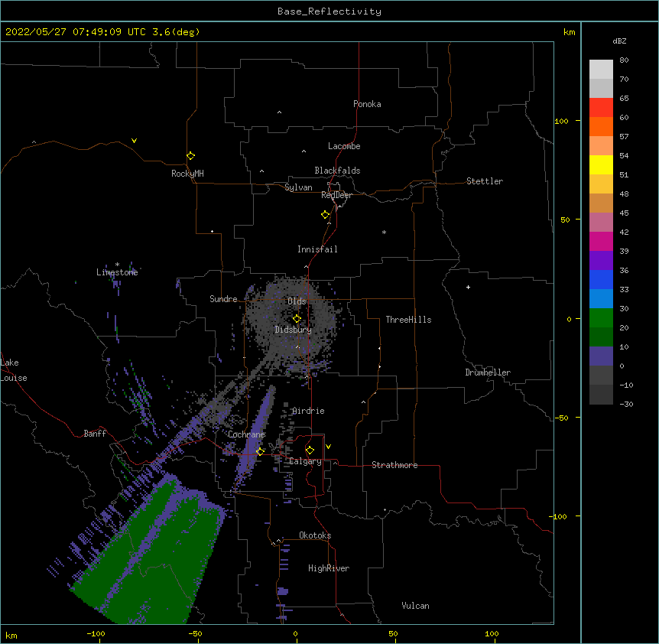The height and width of the screenshot is (644, 659).
Task: Click the Blackfalds city label
Action: (337, 171)
